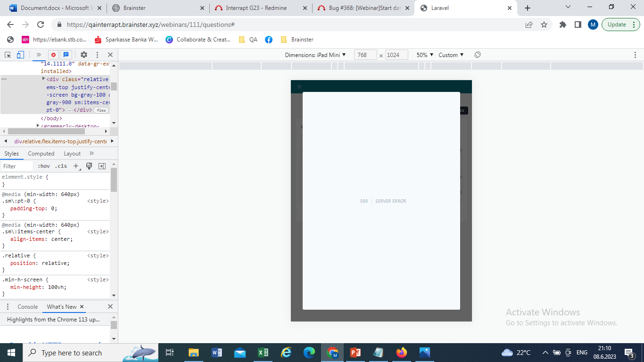Click the red error count badge
This screenshot has height=362, width=644.
click(53, 55)
